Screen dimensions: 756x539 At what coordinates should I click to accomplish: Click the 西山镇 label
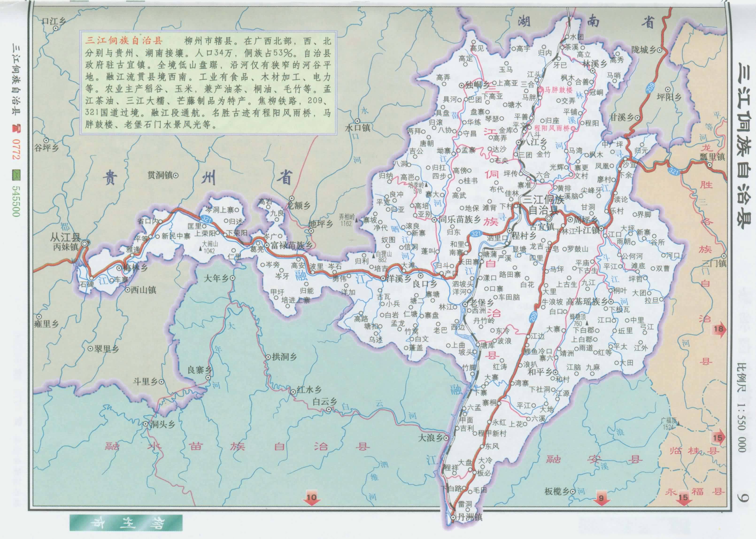click(x=143, y=290)
